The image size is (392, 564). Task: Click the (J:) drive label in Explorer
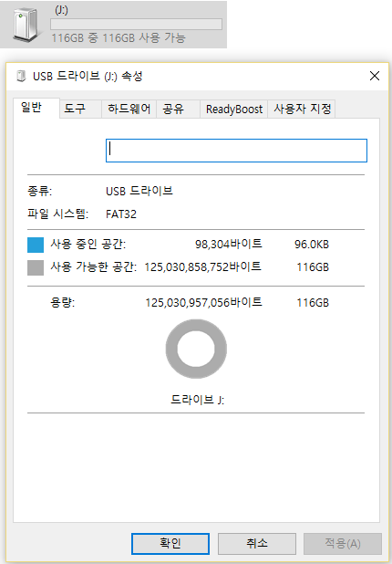(x=61, y=10)
